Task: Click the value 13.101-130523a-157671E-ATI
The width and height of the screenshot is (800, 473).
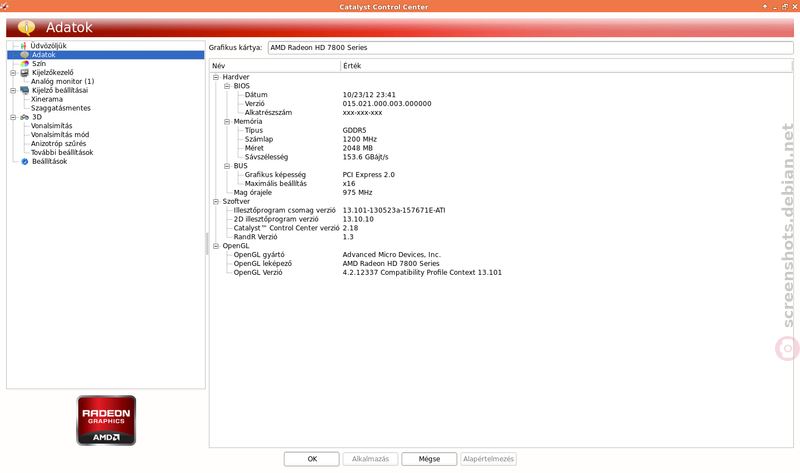Action: (x=394, y=210)
